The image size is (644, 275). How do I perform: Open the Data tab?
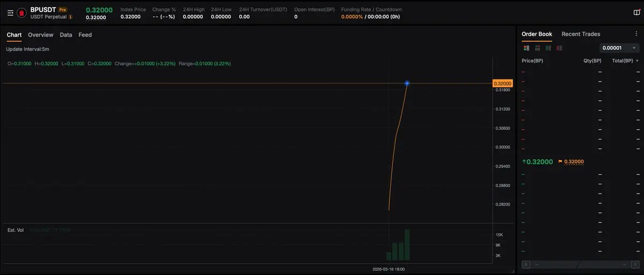click(66, 35)
